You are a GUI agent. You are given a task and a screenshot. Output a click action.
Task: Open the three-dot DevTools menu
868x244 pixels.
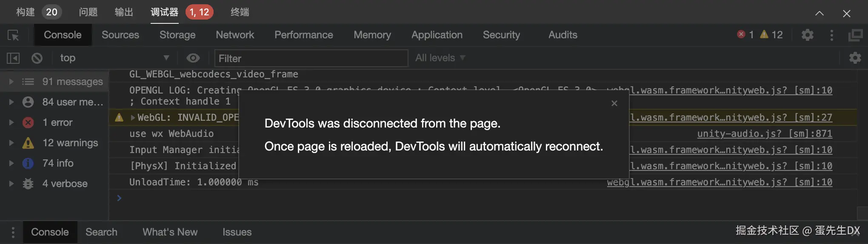pyautogui.click(x=831, y=35)
